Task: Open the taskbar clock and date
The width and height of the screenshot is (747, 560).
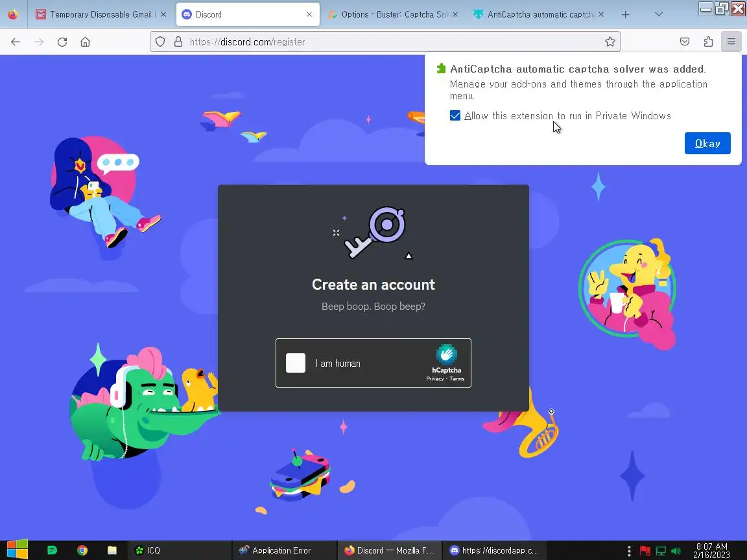Action: [712, 550]
